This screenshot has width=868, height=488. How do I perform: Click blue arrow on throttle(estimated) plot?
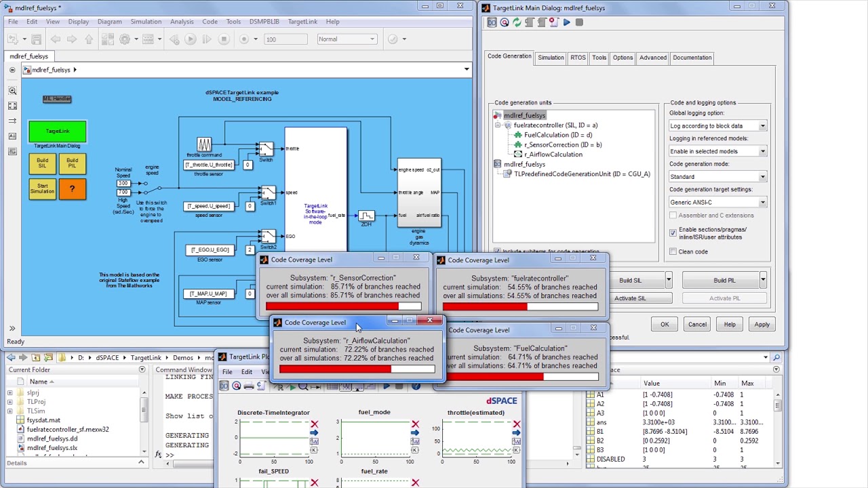click(x=517, y=433)
